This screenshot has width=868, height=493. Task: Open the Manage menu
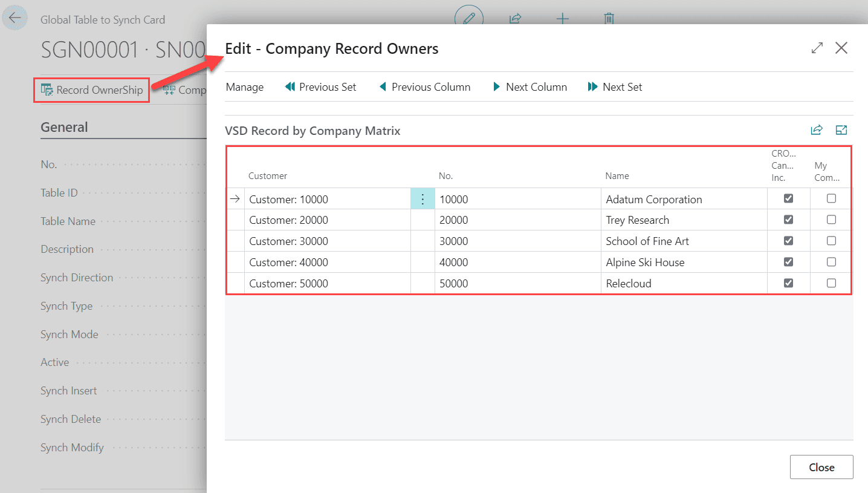pos(244,87)
